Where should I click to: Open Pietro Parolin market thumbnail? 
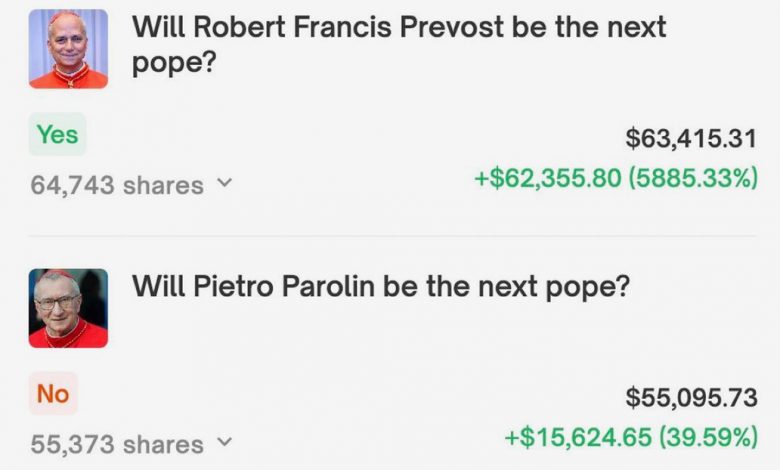[x=68, y=308]
